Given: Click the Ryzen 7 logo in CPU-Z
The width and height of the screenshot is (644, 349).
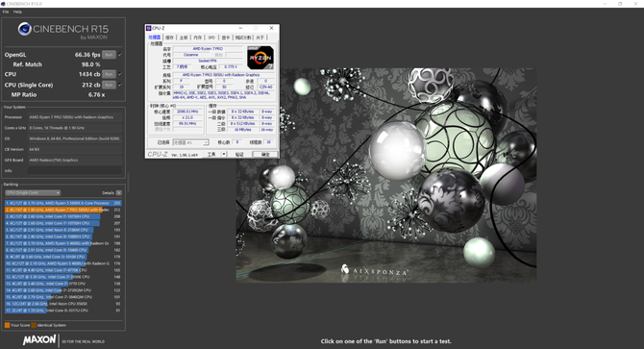Looking at the screenshot, I should click(x=260, y=58).
